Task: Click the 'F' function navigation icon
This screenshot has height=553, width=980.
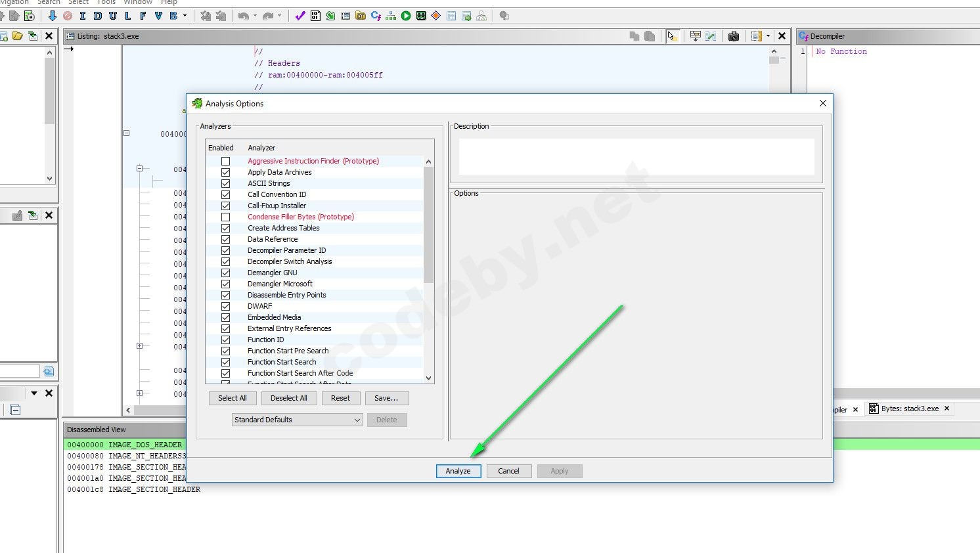Action: 143,16
